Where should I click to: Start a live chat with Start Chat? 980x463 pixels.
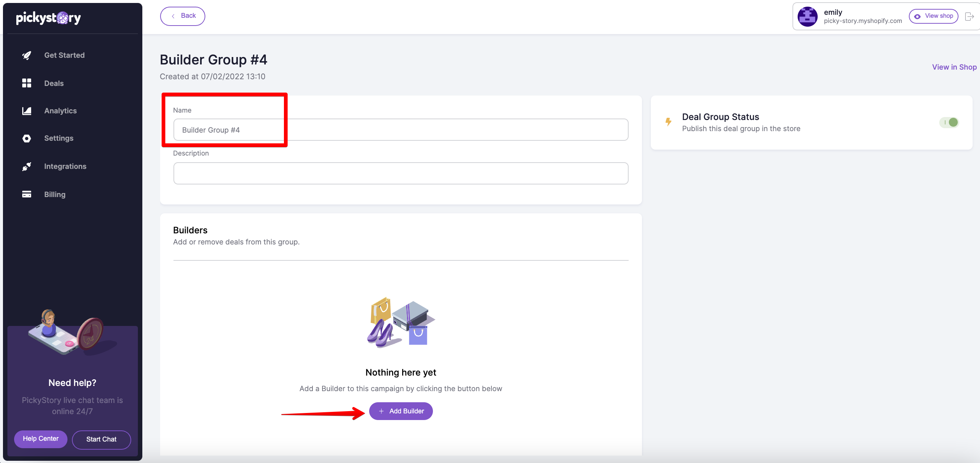tap(101, 439)
